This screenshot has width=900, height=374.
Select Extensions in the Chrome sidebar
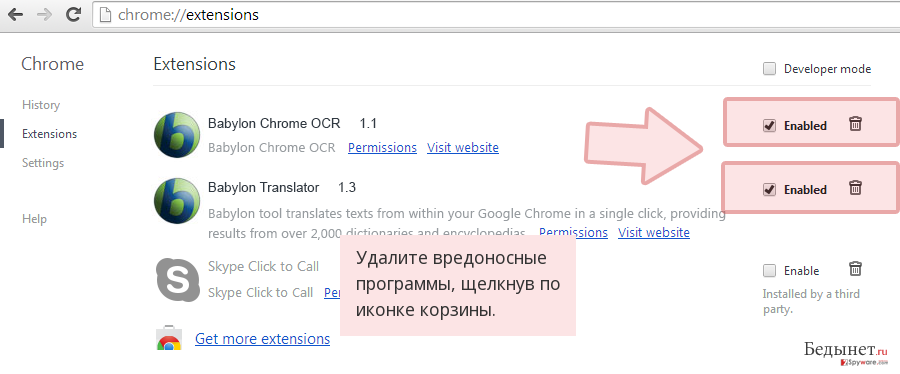coord(49,134)
